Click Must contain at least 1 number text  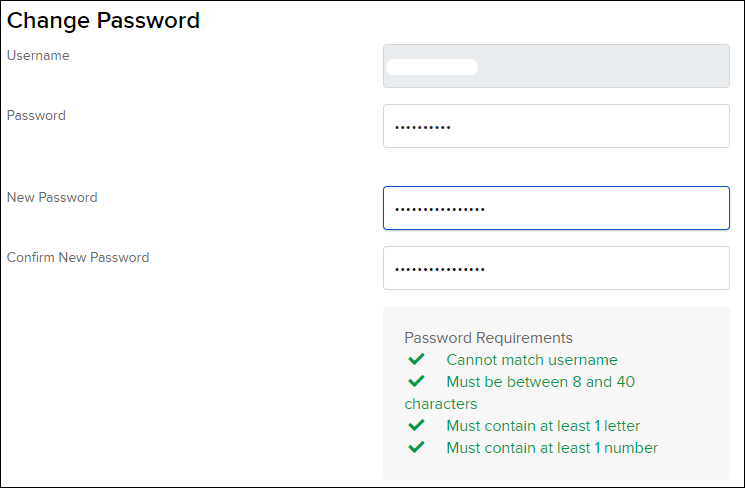(552, 448)
